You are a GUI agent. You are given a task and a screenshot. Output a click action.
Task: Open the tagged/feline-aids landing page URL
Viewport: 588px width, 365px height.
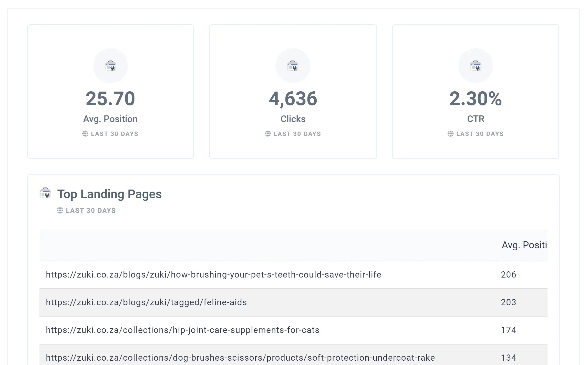[x=146, y=302]
